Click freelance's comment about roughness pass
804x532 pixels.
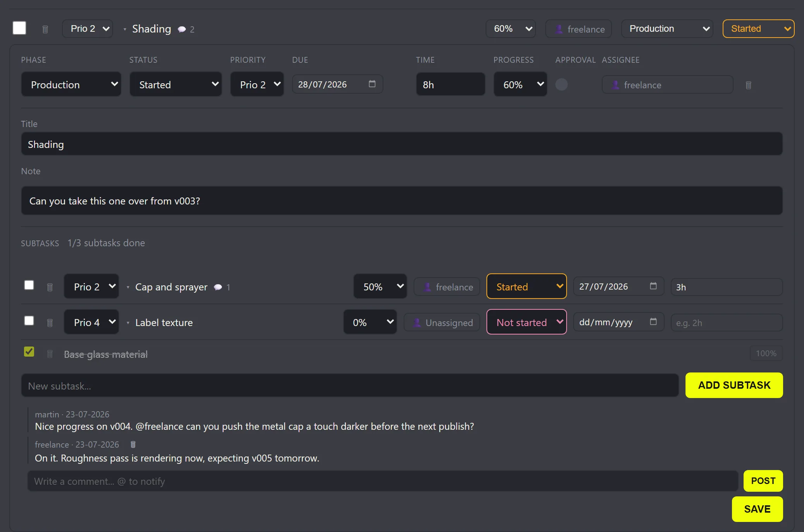(x=177, y=458)
